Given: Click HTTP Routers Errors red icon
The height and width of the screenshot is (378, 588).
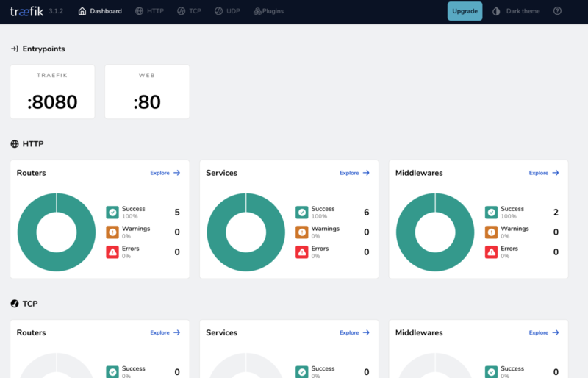Looking at the screenshot, I should (112, 252).
